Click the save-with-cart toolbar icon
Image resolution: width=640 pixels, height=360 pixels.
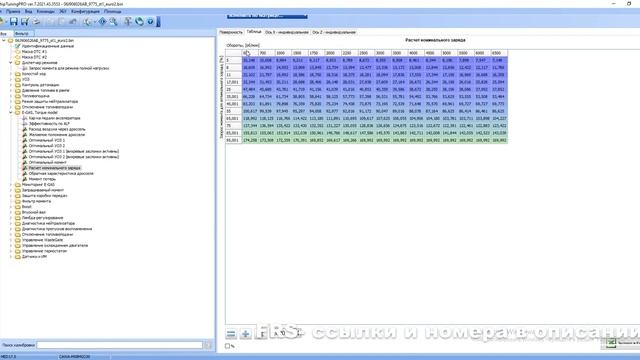25,21
